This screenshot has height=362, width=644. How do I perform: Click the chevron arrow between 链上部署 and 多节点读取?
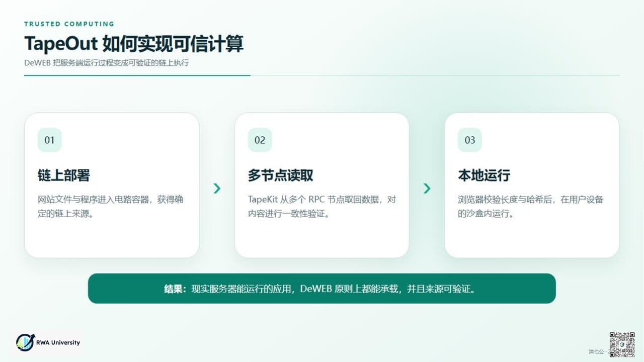click(x=217, y=188)
